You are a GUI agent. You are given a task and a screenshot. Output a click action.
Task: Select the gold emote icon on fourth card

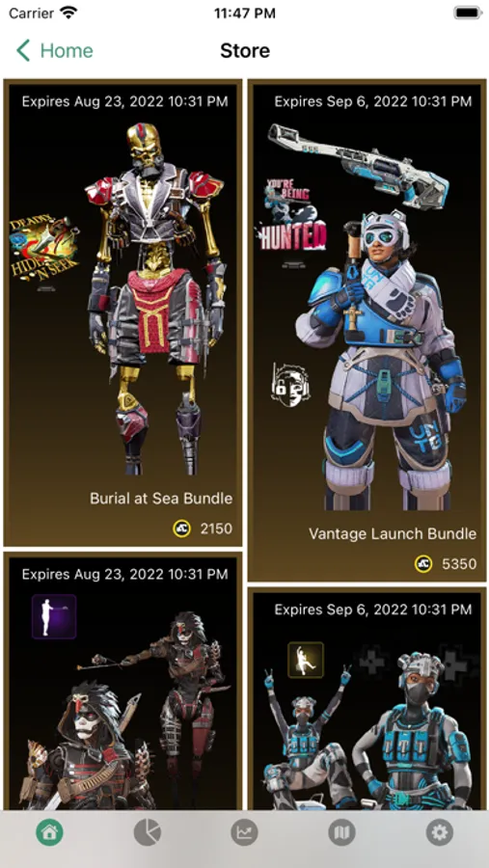pos(306,660)
